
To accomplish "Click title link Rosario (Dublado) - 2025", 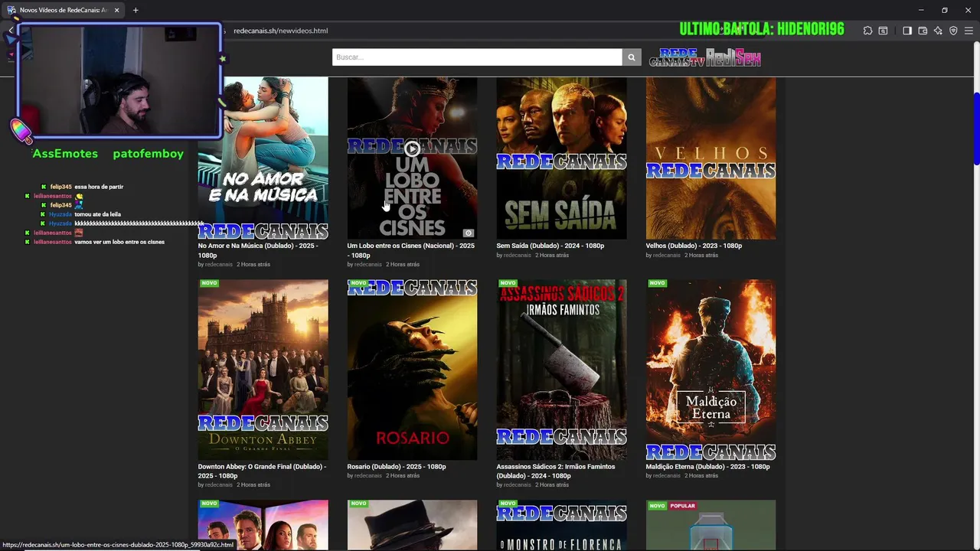I will (396, 467).
